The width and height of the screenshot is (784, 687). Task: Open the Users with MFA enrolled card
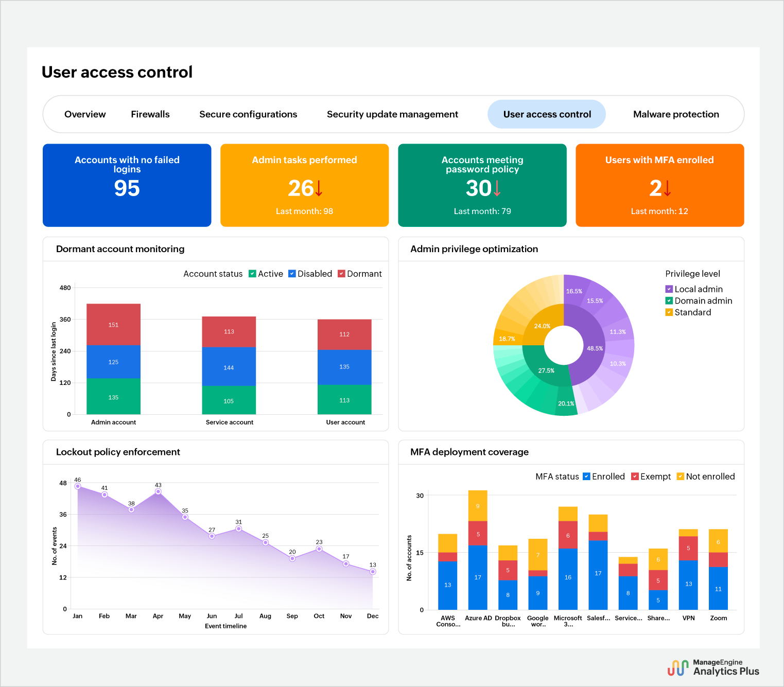coord(660,185)
